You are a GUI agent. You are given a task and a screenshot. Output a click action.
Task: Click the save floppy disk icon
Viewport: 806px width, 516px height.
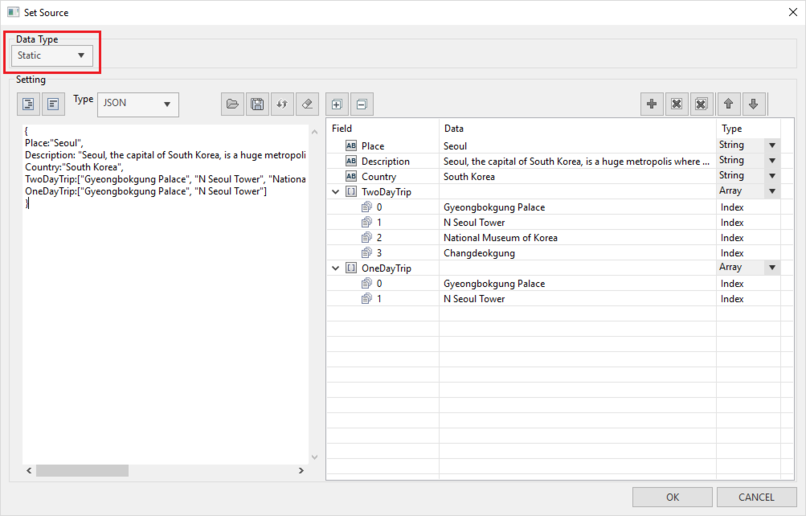point(257,104)
